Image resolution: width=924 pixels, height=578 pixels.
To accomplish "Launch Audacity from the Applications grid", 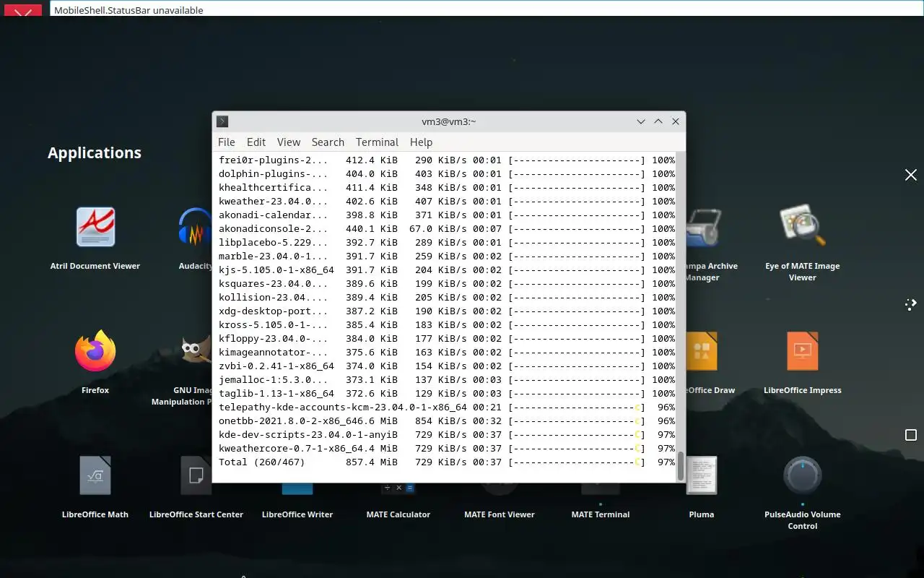I will [x=195, y=227].
